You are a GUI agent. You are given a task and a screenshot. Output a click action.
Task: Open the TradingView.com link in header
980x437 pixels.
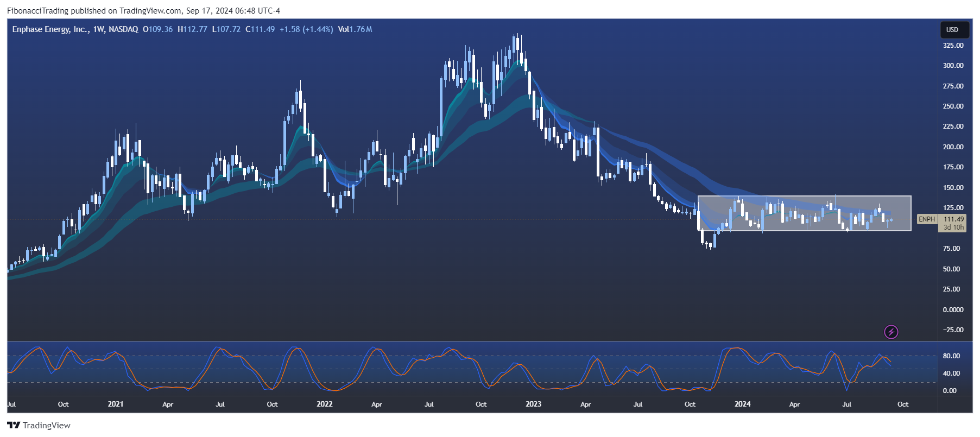click(150, 11)
